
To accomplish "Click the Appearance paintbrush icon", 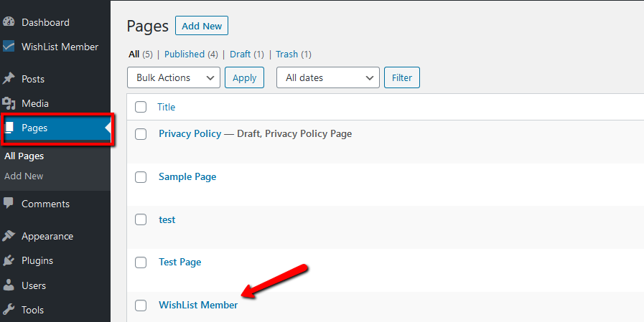I will [9, 236].
